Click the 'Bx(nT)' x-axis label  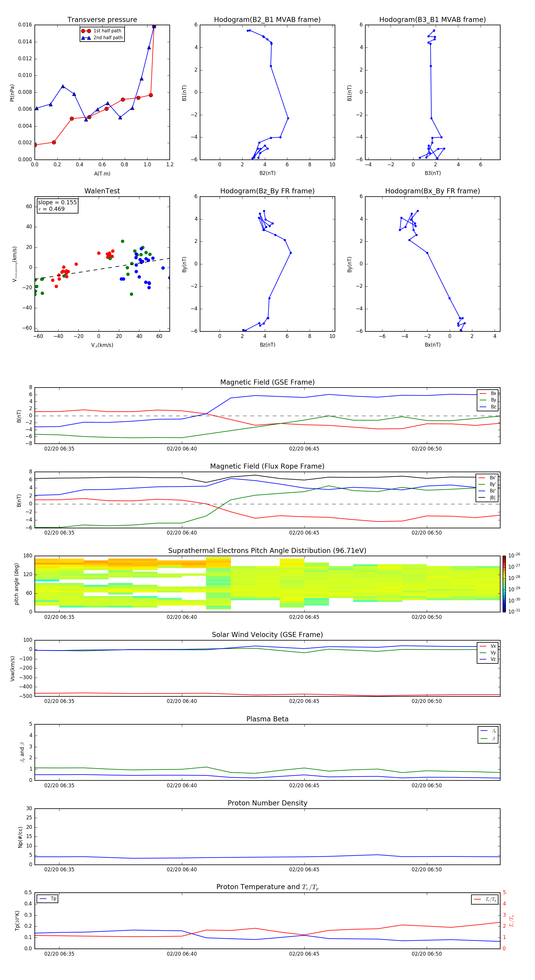pyautogui.click(x=432, y=345)
